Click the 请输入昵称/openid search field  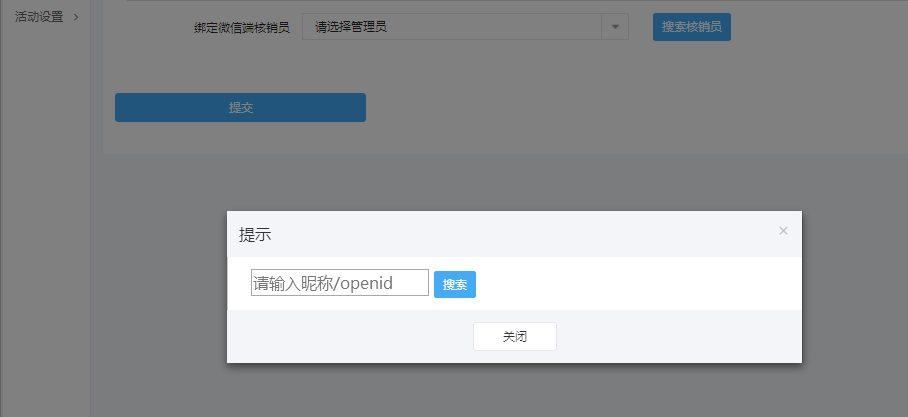coord(340,283)
